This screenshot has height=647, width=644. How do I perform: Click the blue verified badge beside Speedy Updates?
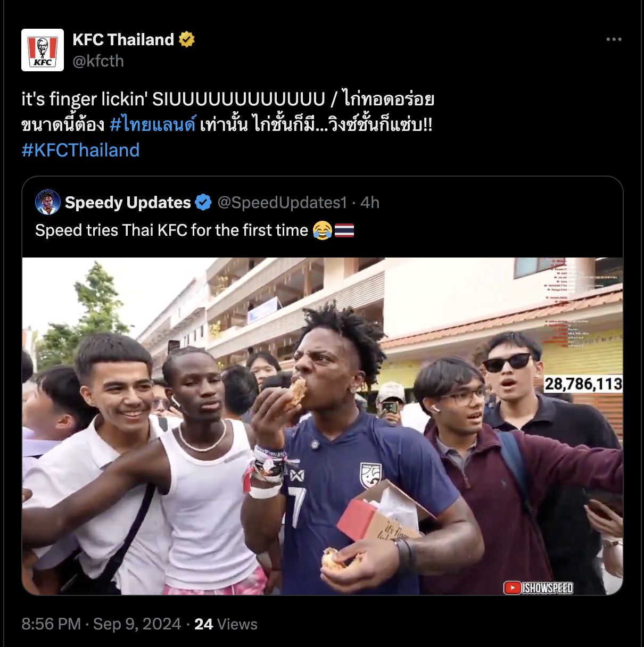pos(203,203)
